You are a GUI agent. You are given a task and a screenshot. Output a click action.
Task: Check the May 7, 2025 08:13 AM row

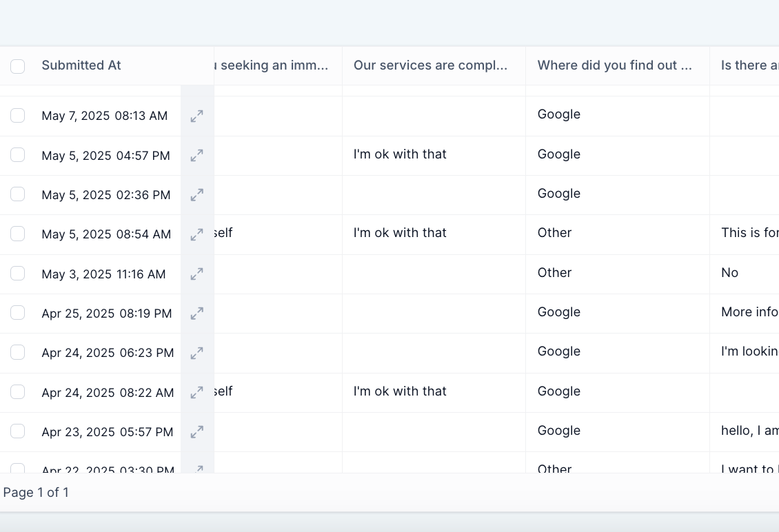[18, 116]
